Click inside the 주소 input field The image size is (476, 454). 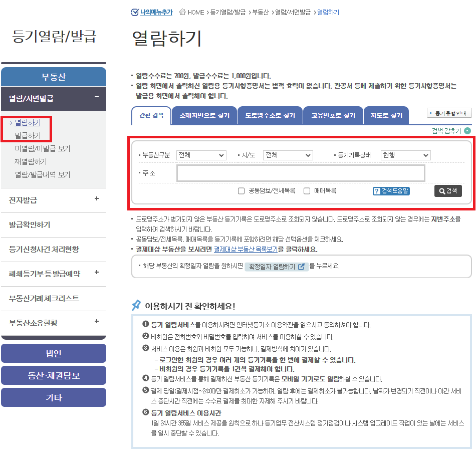click(301, 172)
